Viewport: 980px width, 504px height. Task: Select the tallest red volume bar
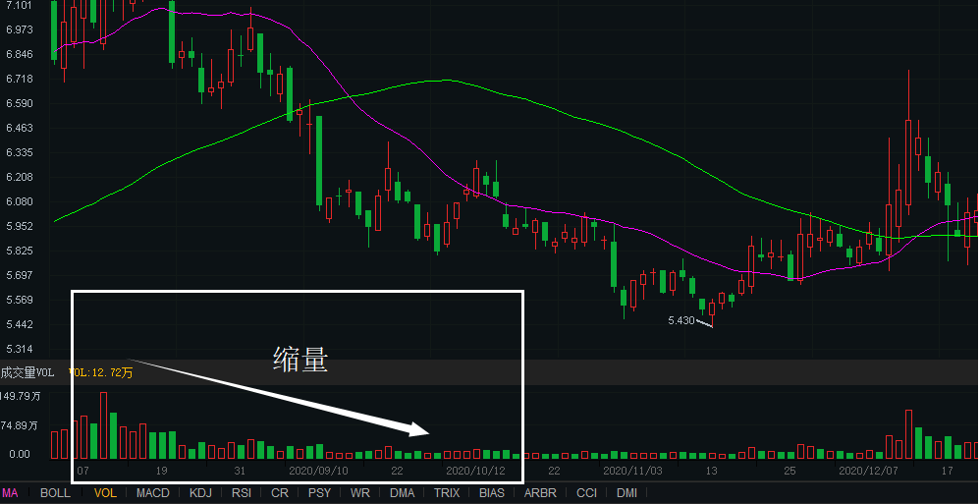[x=104, y=425]
